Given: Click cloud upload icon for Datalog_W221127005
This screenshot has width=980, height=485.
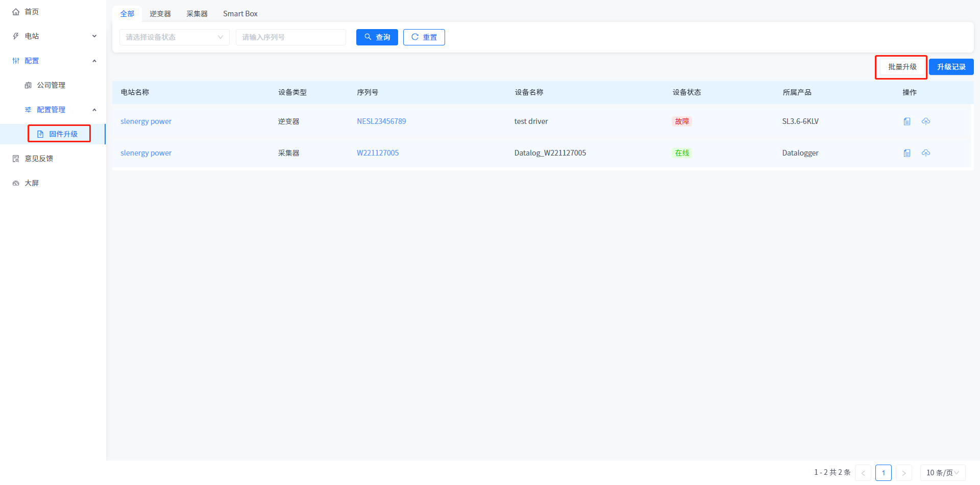Looking at the screenshot, I should click(926, 153).
